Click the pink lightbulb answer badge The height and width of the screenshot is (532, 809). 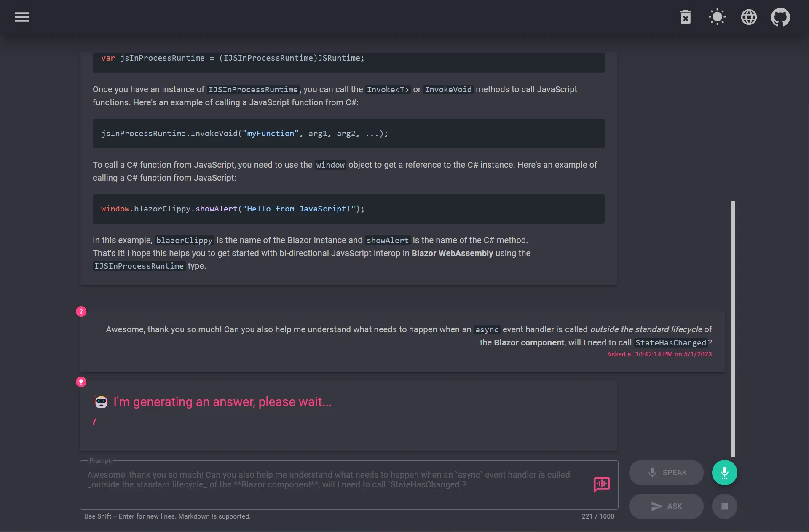81,382
